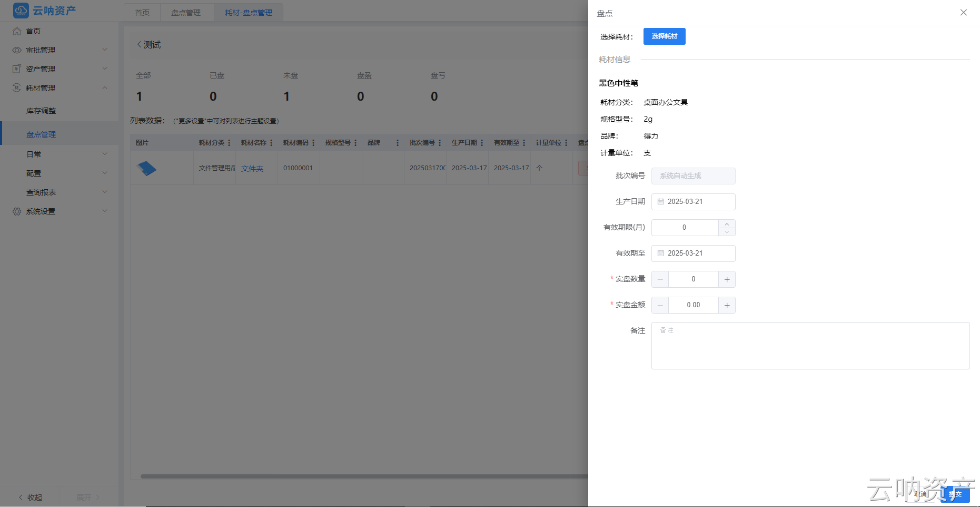Open the 系统设置 gear icon
Image resolution: width=980 pixels, height=507 pixels.
(16, 211)
